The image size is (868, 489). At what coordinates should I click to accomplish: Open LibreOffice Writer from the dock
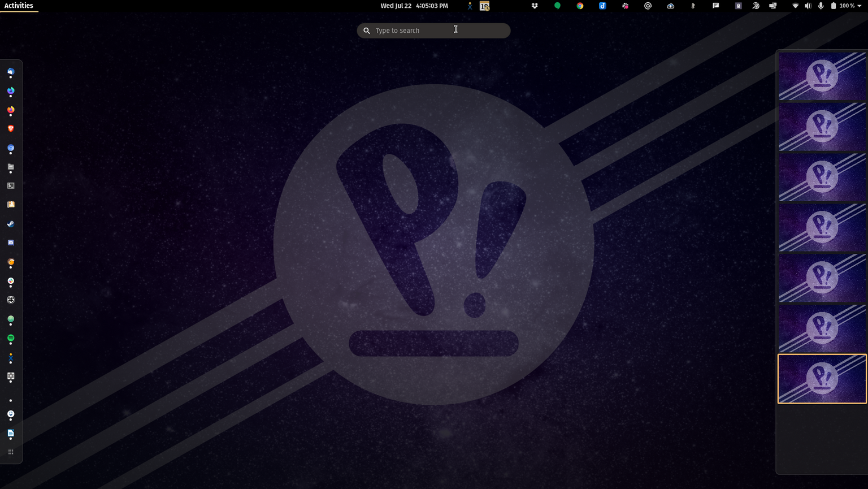11,433
